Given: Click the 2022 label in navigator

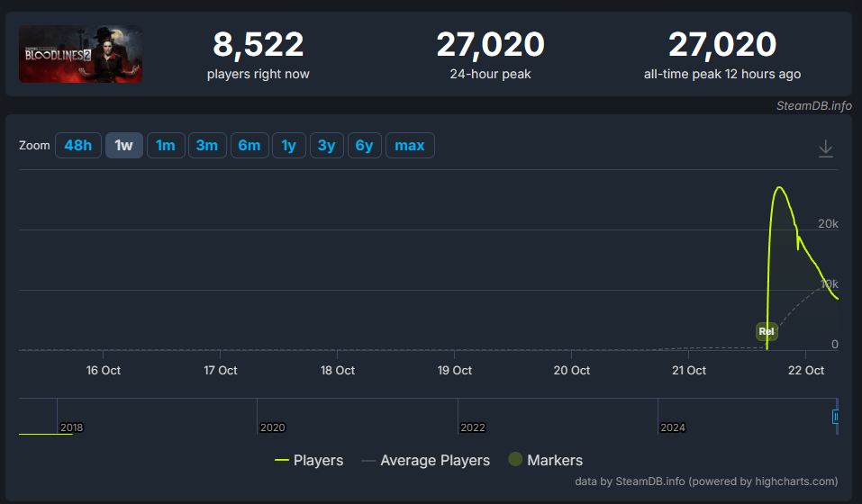Looking at the screenshot, I should coord(473,427).
